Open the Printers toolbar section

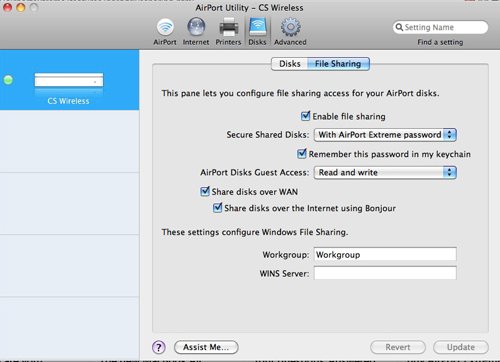point(228,32)
